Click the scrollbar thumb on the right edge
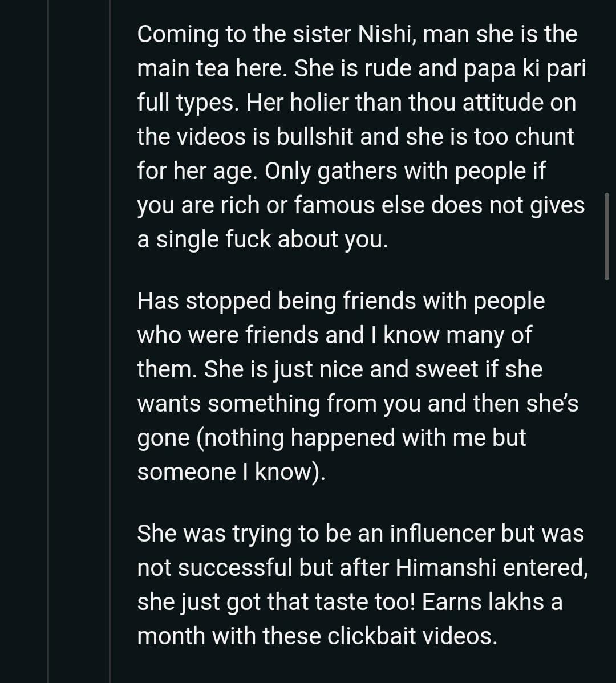 click(x=606, y=237)
